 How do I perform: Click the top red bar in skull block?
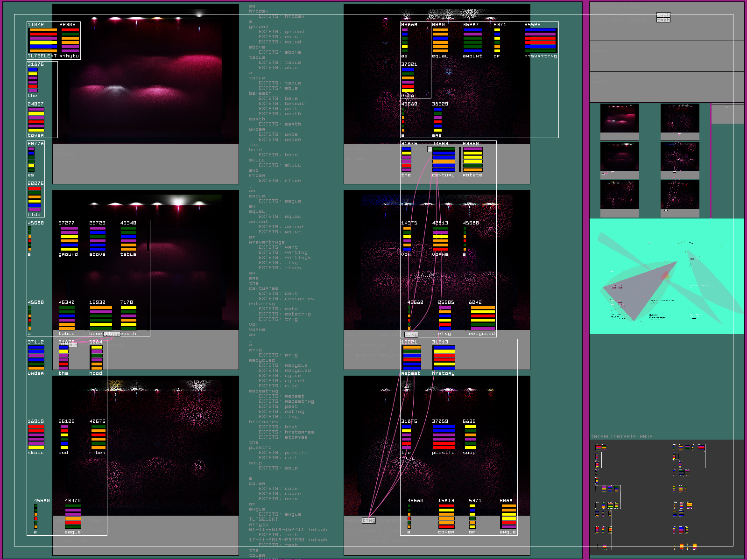click(36, 427)
